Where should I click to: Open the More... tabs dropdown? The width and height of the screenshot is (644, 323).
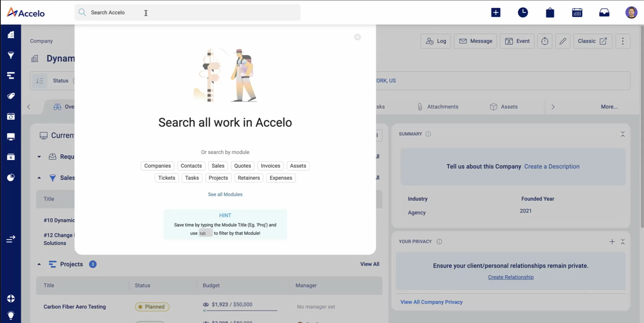pos(609,107)
